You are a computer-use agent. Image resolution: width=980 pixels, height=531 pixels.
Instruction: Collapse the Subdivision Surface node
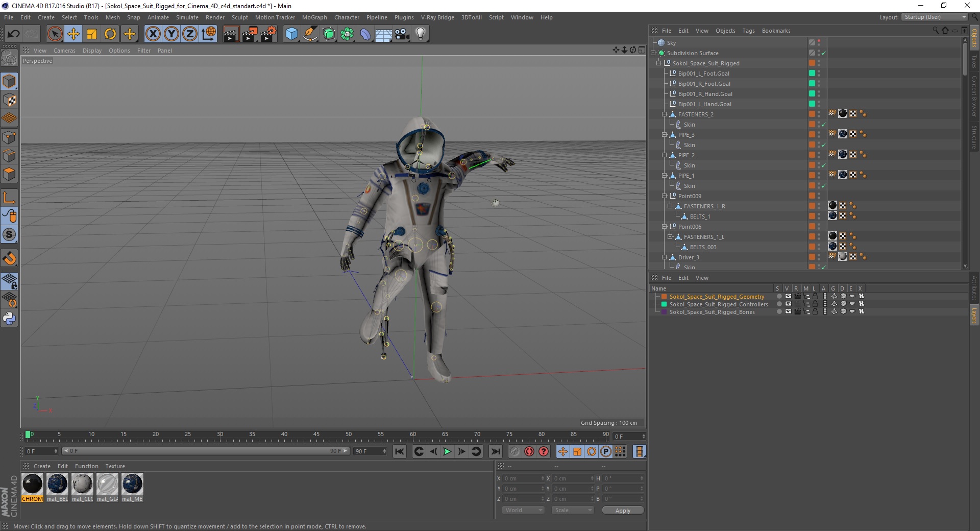click(653, 53)
